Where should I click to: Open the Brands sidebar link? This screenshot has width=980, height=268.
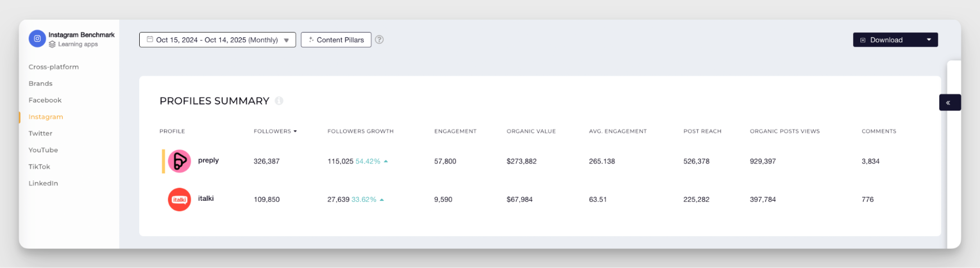point(40,83)
